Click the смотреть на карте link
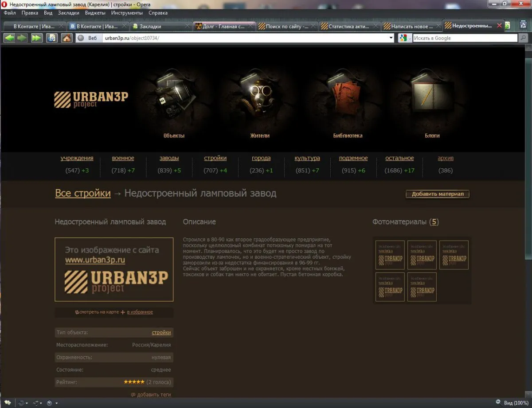 97,312
